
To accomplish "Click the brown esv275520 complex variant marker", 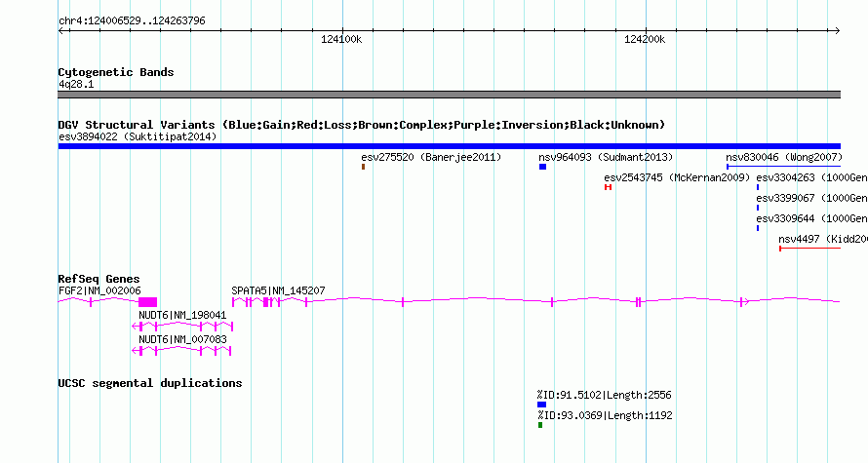I will click(x=363, y=167).
